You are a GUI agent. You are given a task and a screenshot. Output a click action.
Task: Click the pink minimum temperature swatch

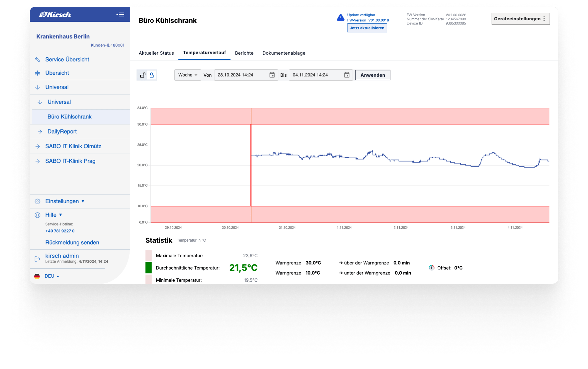point(149,280)
